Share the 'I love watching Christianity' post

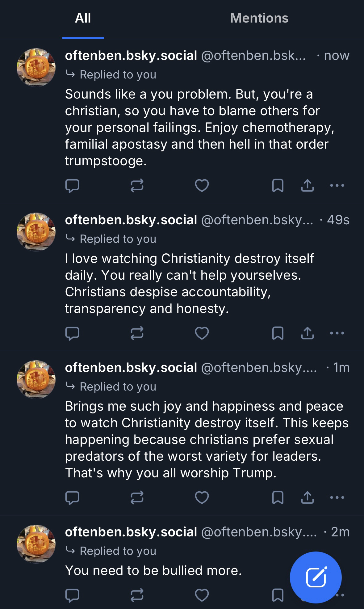click(x=307, y=333)
